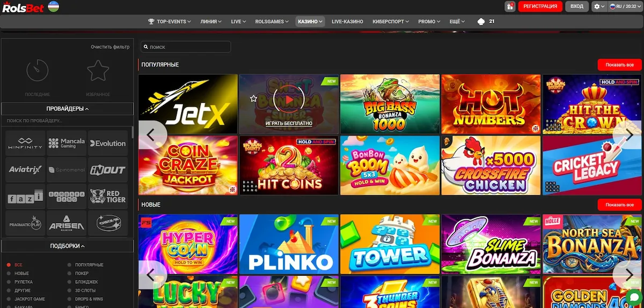Open the RU language and time dropdown
644x308 pixels.
[625, 6]
